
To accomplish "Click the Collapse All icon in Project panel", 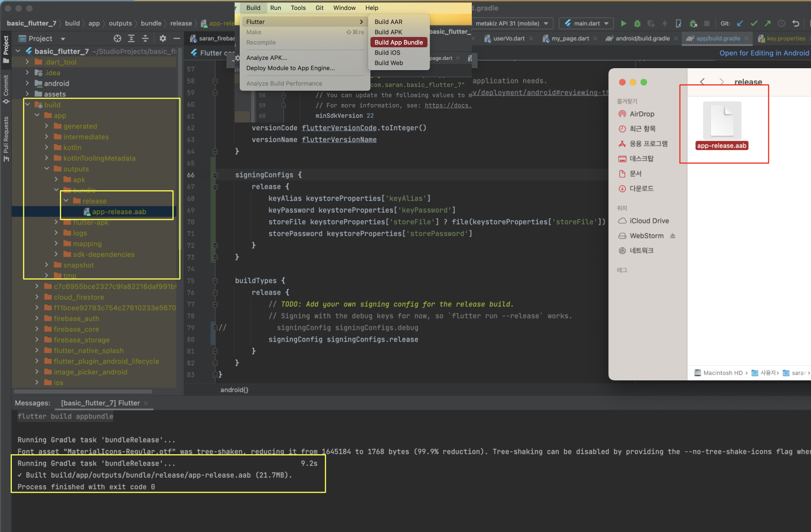I will pyautogui.click(x=145, y=38).
